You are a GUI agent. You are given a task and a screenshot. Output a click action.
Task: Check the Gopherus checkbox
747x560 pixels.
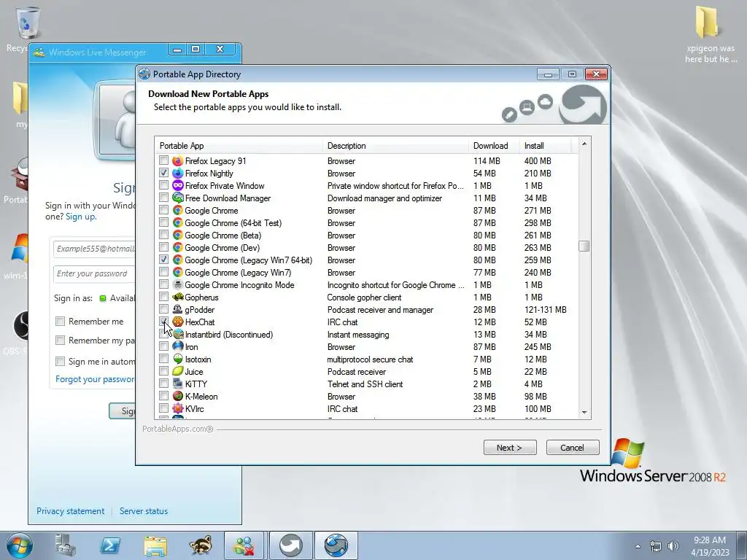164,297
